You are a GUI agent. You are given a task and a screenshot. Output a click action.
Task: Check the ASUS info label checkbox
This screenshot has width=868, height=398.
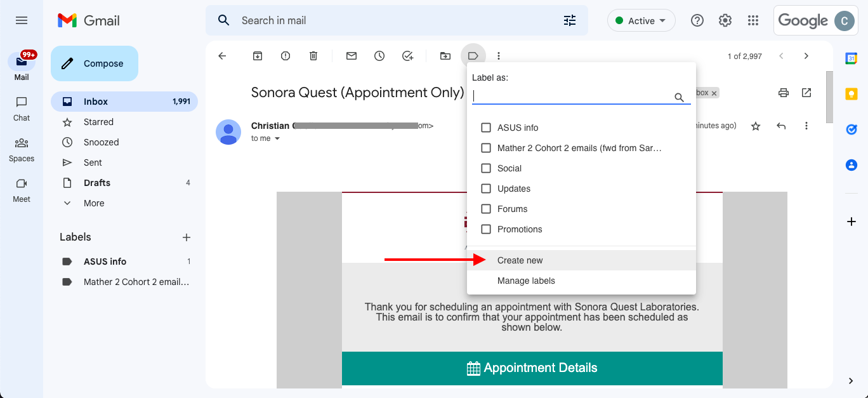pyautogui.click(x=486, y=128)
